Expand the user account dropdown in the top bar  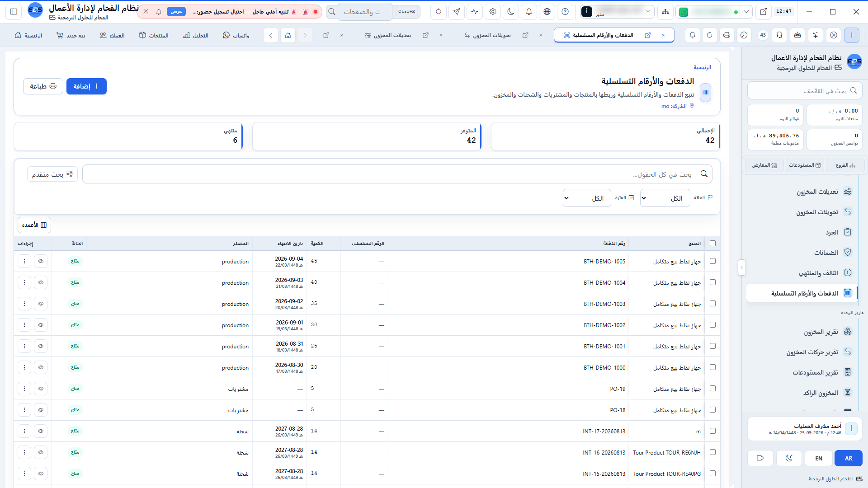pos(618,12)
